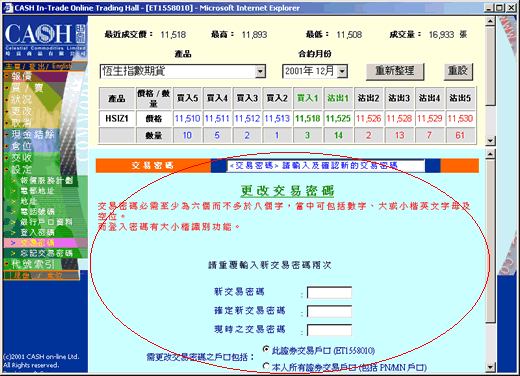Click the lower frame vertical scrollbar thumb
The width and height of the screenshot is (520, 376).
(x=490, y=241)
